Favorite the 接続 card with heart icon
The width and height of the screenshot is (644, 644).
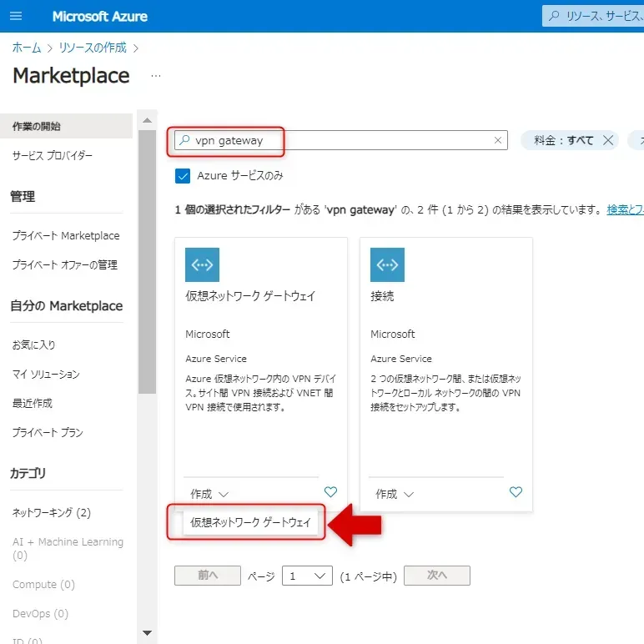pyautogui.click(x=516, y=492)
